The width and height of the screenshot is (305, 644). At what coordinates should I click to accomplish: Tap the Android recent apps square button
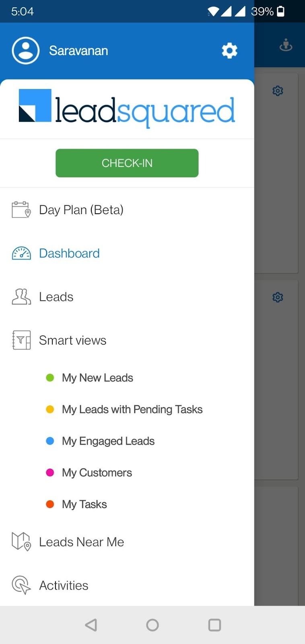[x=214, y=625]
